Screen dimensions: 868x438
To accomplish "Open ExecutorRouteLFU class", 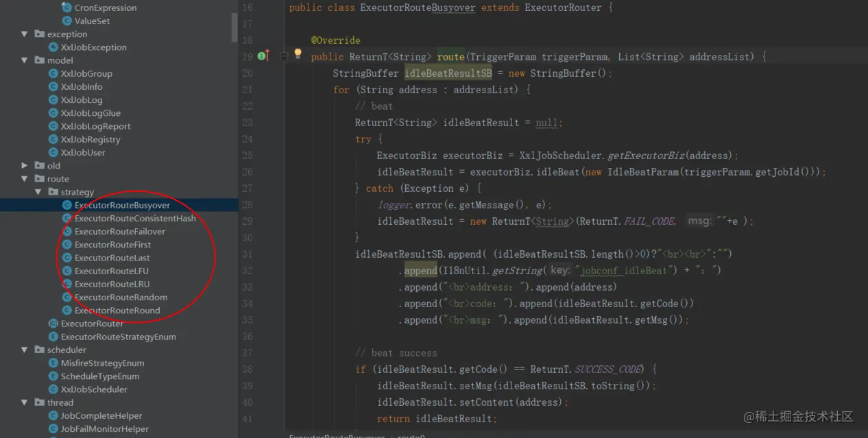I will click(x=111, y=271).
